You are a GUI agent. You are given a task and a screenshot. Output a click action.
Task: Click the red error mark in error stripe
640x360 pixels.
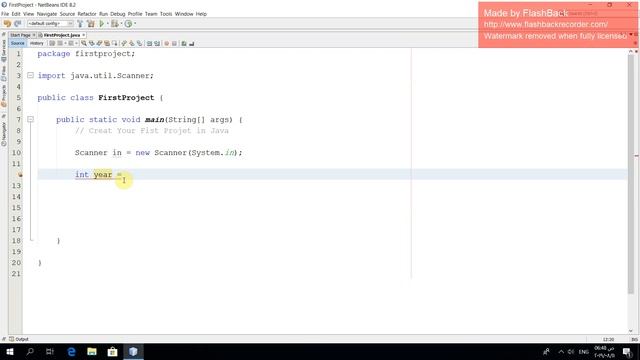click(636, 156)
